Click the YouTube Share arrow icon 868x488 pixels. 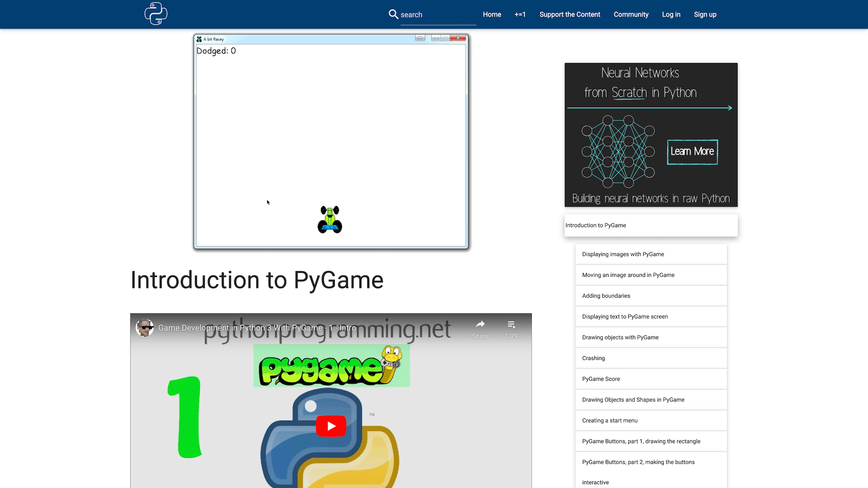point(480,324)
